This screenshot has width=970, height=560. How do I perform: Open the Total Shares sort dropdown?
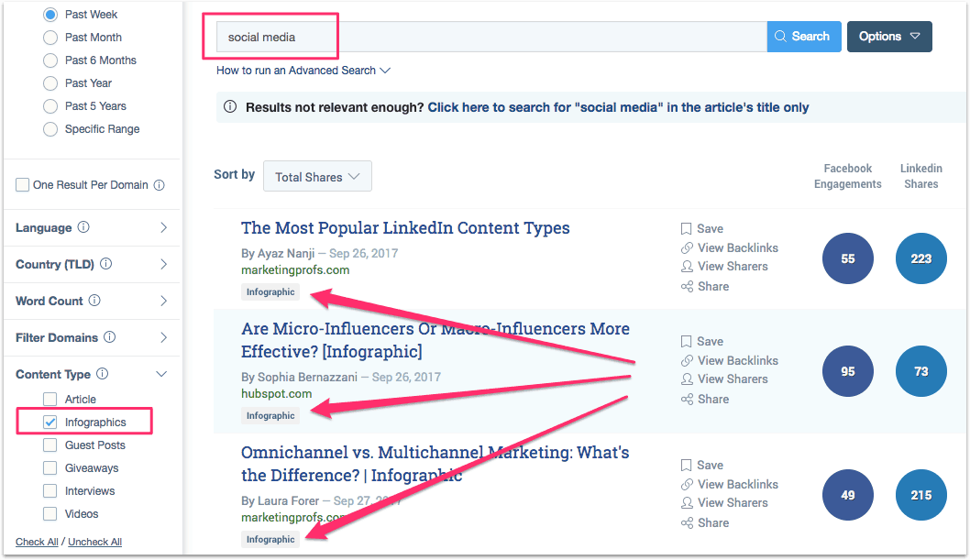click(317, 176)
